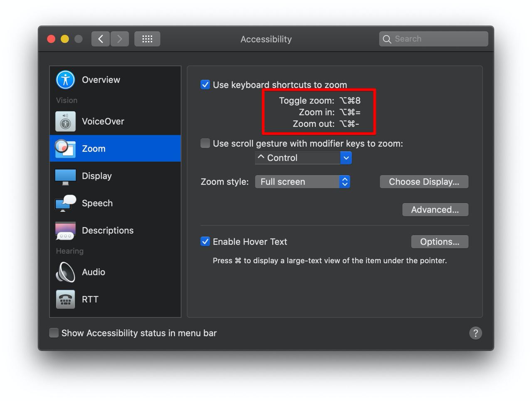
Task: Click the Zoom style label
Action: click(x=224, y=182)
